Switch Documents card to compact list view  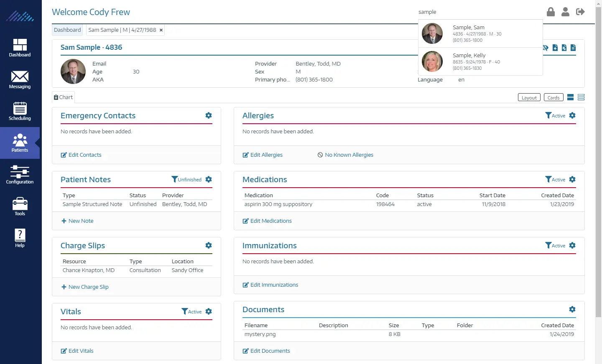(x=581, y=97)
